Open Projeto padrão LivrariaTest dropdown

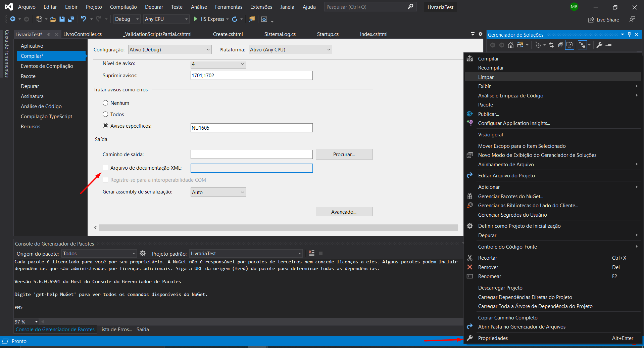[246, 254]
